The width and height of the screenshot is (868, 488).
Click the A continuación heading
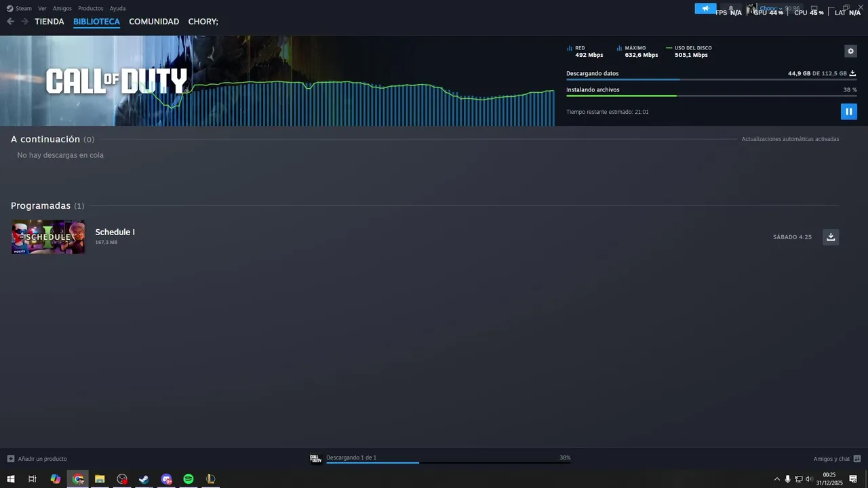[45, 139]
